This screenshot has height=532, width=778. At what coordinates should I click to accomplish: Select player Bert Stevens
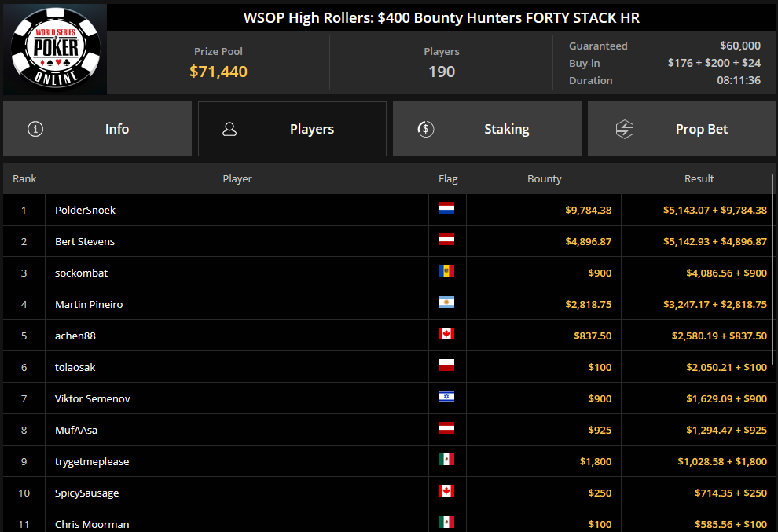coord(85,242)
